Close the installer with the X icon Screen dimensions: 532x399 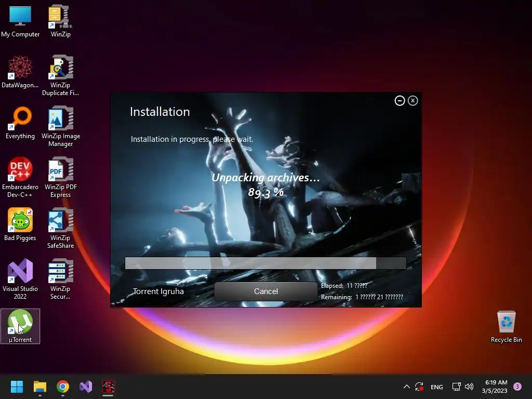pos(413,101)
